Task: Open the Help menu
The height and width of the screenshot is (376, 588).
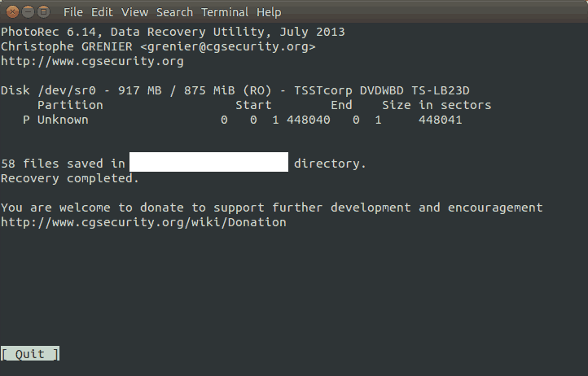Action: [268, 12]
